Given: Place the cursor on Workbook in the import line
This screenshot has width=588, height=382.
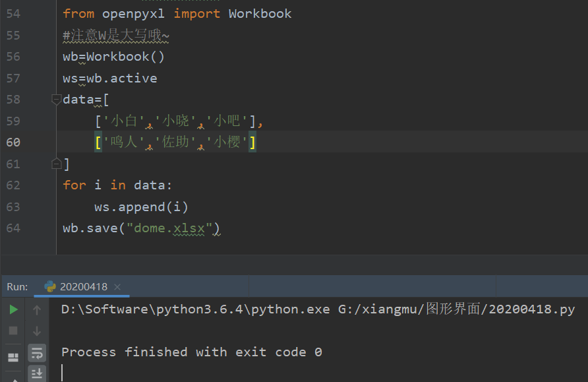Looking at the screenshot, I should tap(260, 14).
